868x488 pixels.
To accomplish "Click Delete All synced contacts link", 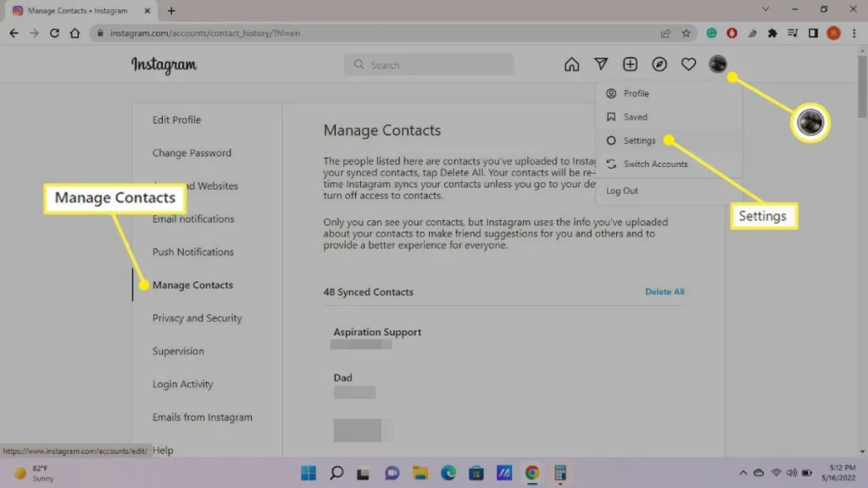I will tap(665, 291).
